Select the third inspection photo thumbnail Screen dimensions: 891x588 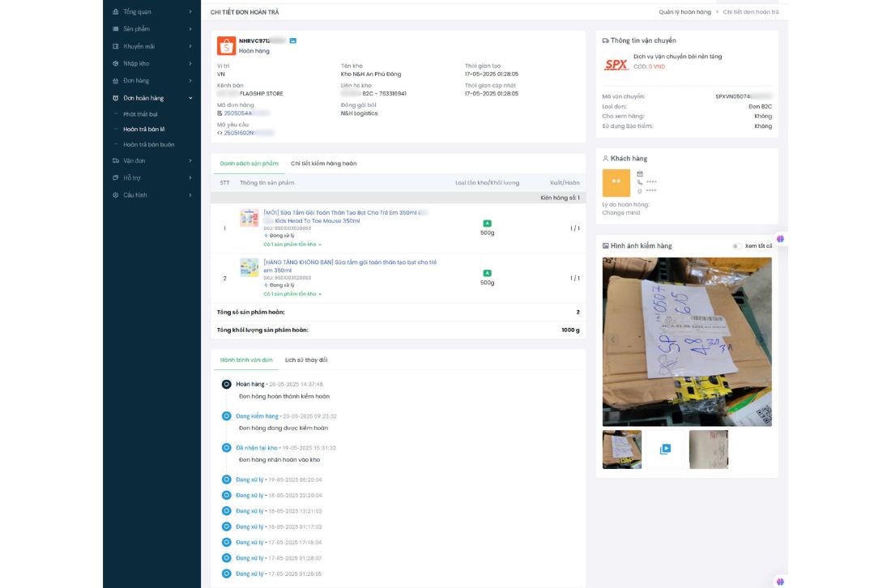pos(708,450)
